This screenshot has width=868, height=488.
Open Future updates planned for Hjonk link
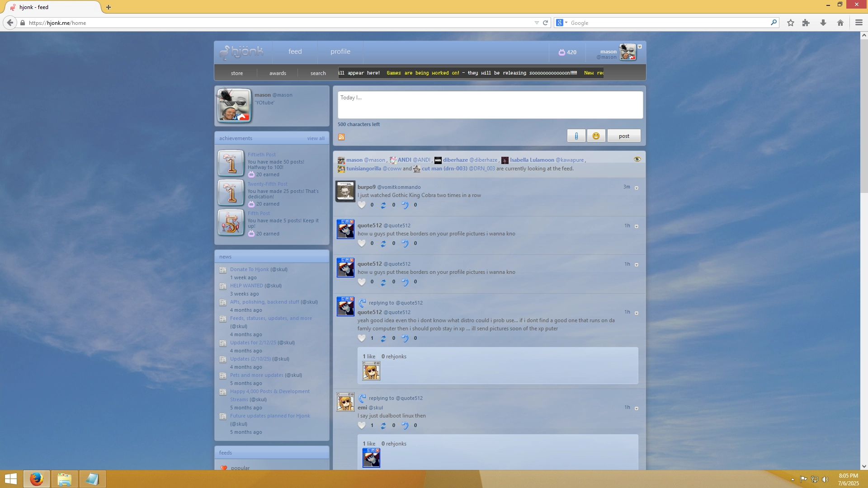coord(270,416)
